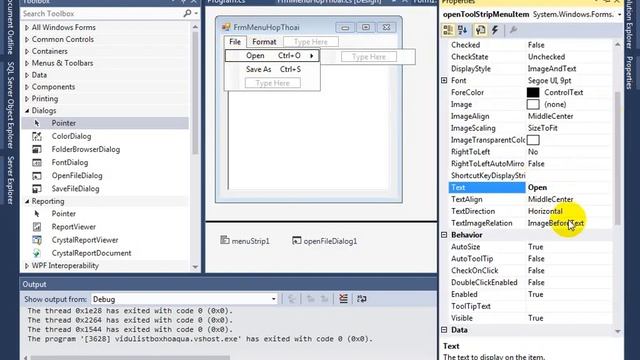Open the Show output from dropdown
Screen dimensions: 640x360
click(273, 299)
